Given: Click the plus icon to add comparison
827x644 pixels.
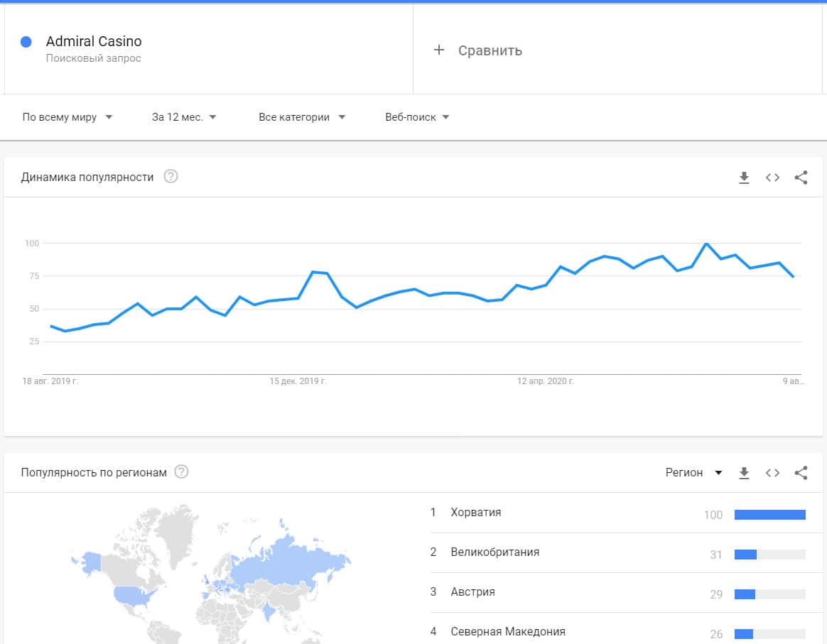Looking at the screenshot, I should pos(439,50).
